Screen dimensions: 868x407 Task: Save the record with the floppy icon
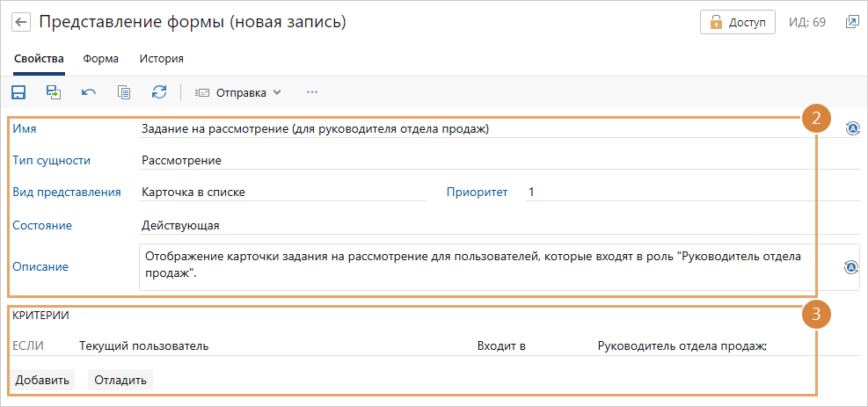[18, 92]
